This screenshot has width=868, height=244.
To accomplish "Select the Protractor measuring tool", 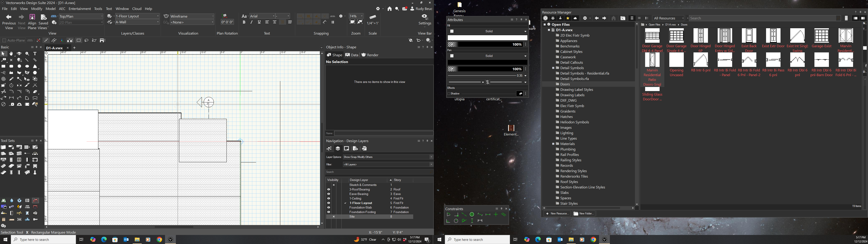I will click(19, 104).
